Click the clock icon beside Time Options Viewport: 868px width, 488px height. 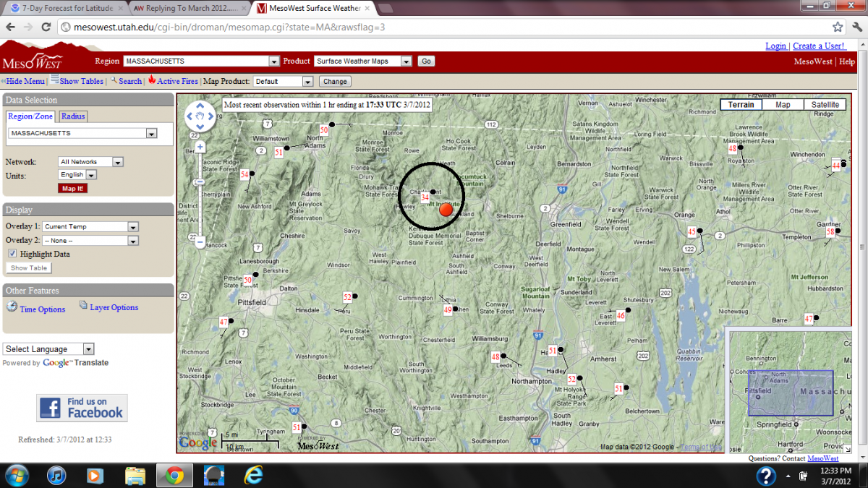12,307
